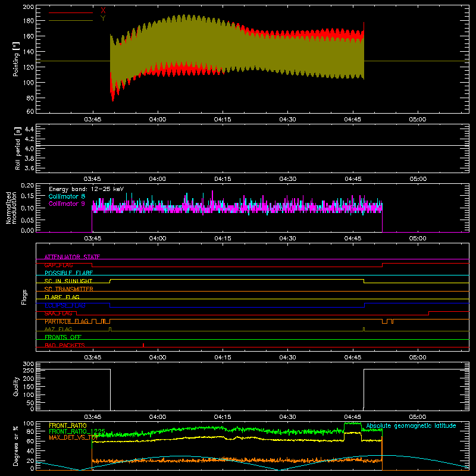Click the dim olive flag label above FRONTS_OFF
The image size is (476, 476).
tap(58, 329)
